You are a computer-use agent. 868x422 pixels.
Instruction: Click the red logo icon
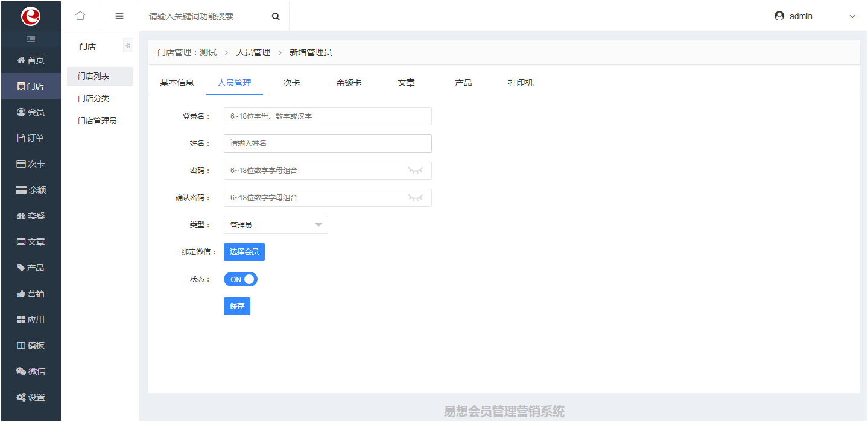(31, 16)
